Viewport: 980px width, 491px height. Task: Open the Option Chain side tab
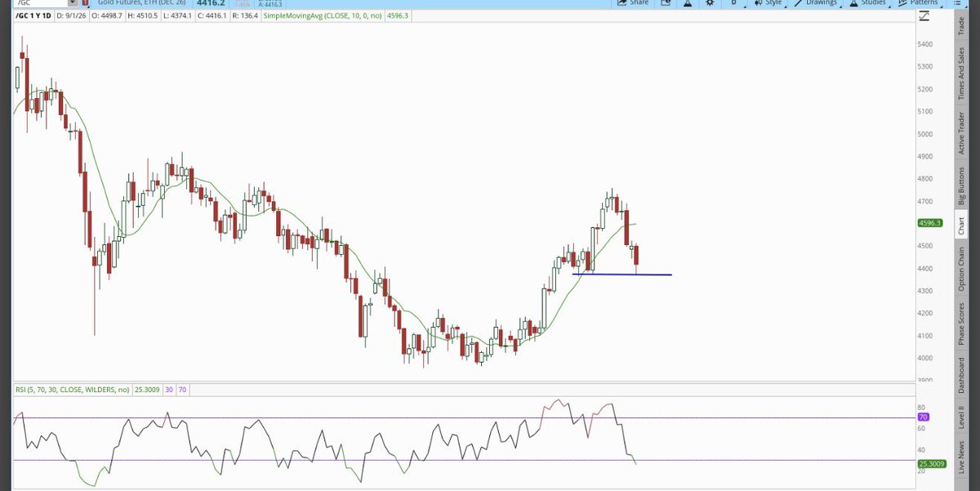coord(960,269)
